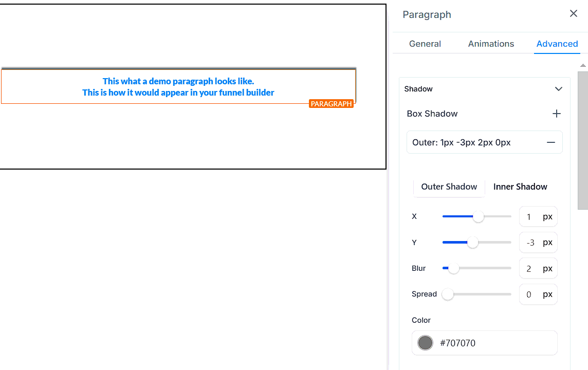Focus the X offset value field

tap(529, 217)
